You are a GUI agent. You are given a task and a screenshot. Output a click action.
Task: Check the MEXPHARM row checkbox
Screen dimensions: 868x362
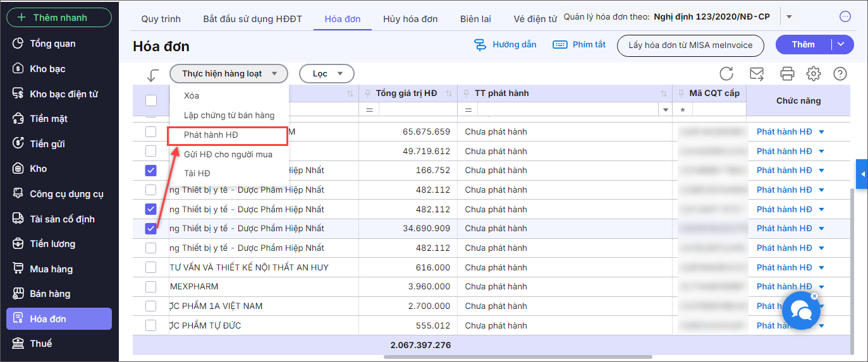click(151, 286)
